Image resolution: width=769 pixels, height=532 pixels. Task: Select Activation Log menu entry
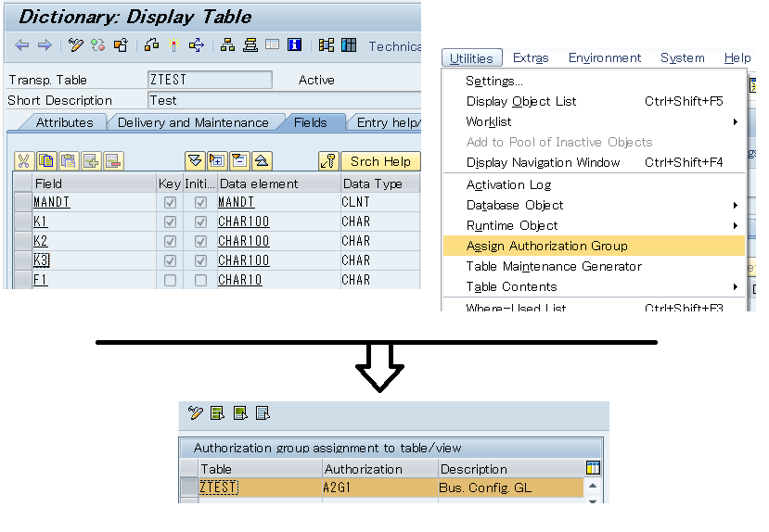594,184
